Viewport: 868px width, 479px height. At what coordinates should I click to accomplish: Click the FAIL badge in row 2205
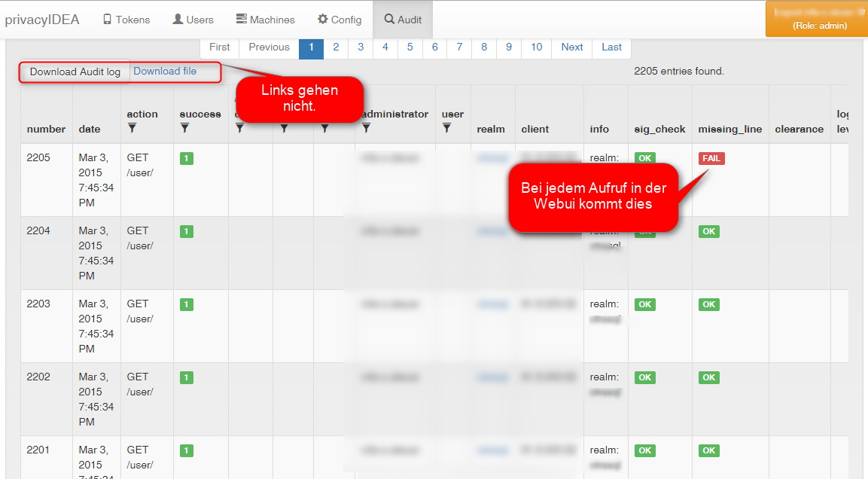coord(711,158)
